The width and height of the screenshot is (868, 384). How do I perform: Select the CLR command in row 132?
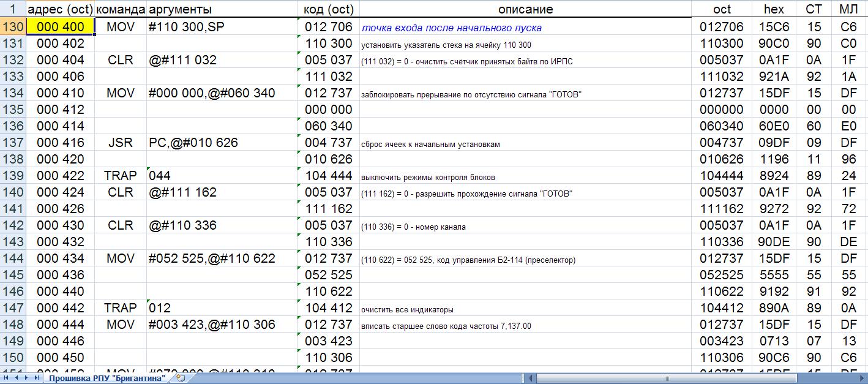click(x=121, y=60)
